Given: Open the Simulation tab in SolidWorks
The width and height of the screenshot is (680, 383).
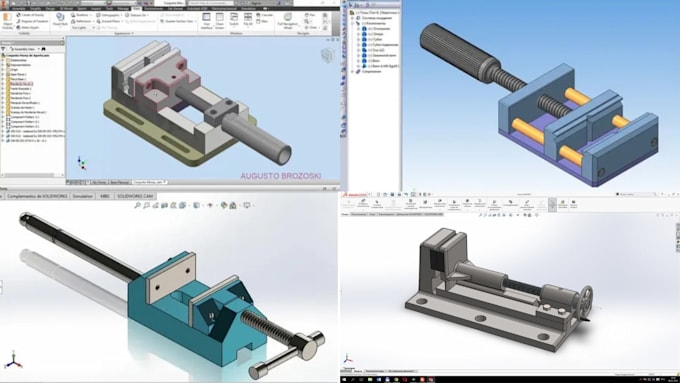Looking at the screenshot, I should click(82, 196).
